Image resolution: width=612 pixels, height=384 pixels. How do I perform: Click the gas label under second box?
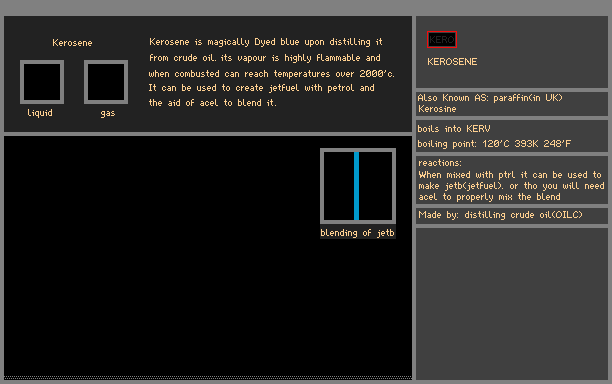tap(108, 114)
